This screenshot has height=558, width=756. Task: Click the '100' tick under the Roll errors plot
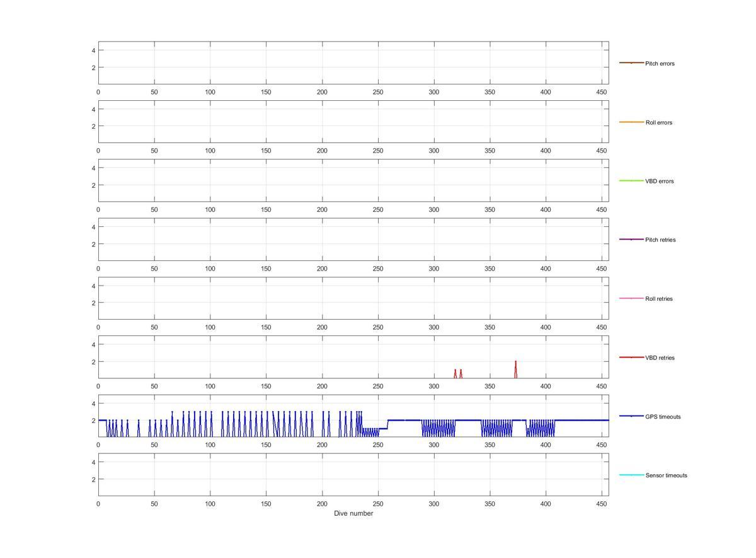210,151
